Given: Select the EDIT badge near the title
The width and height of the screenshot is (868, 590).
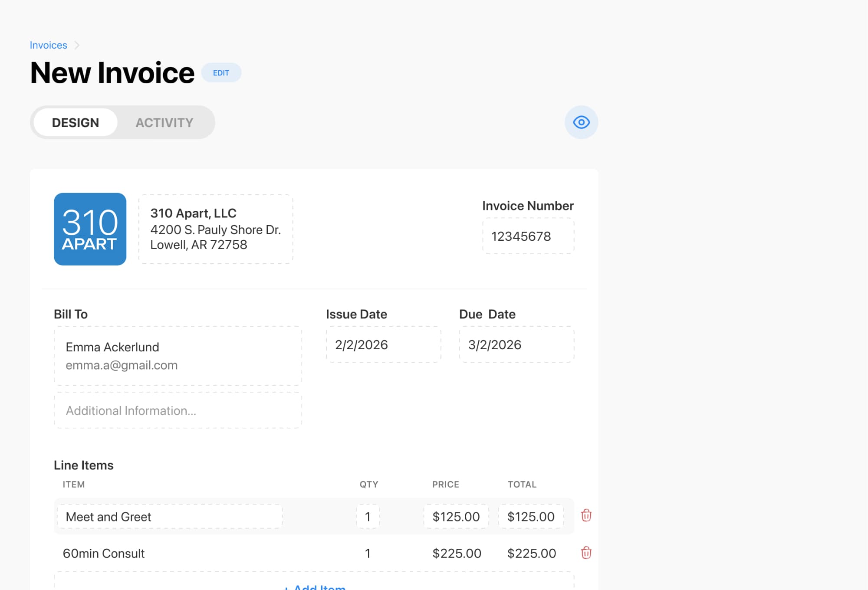Looking at the screenshot, I should 221,73.
